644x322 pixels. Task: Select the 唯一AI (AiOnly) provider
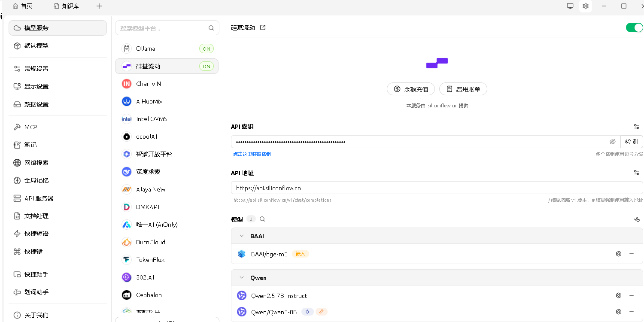167,225
